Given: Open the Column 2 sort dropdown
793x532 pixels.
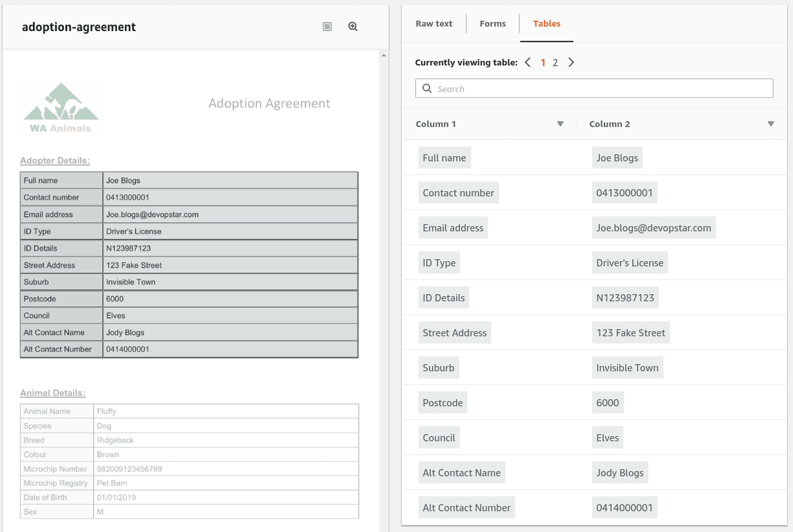Looking at the screenshot, I should pos(771,124).
